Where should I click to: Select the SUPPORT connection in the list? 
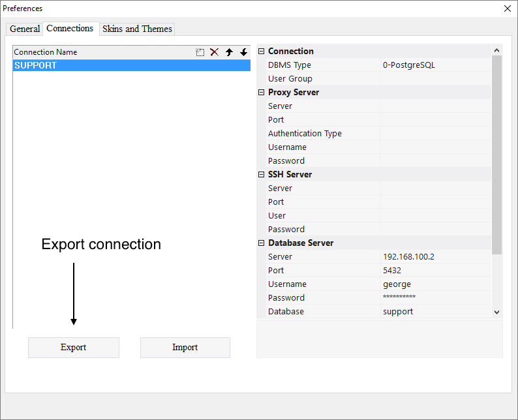130,65
